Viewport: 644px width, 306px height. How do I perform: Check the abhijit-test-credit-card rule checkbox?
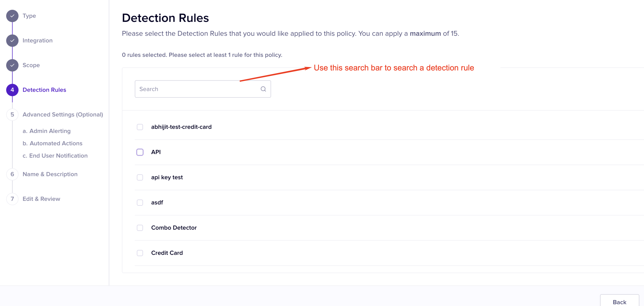(140, 127)
